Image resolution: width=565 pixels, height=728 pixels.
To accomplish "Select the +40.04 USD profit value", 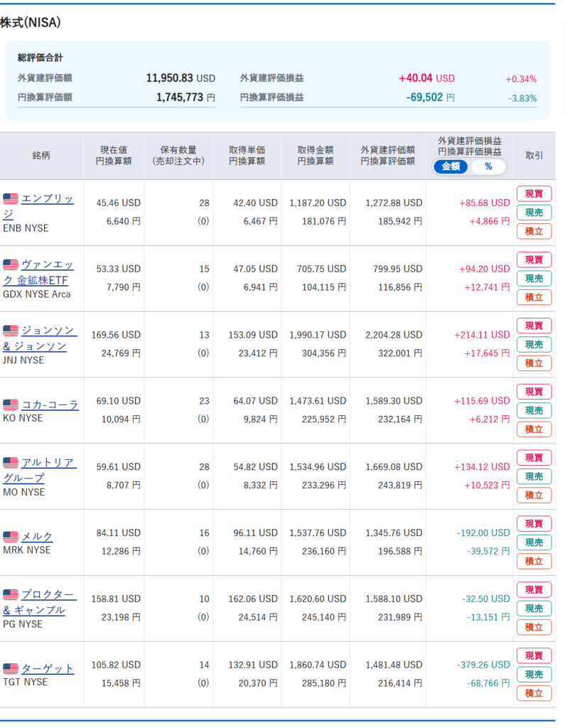I will coord(426,78).
